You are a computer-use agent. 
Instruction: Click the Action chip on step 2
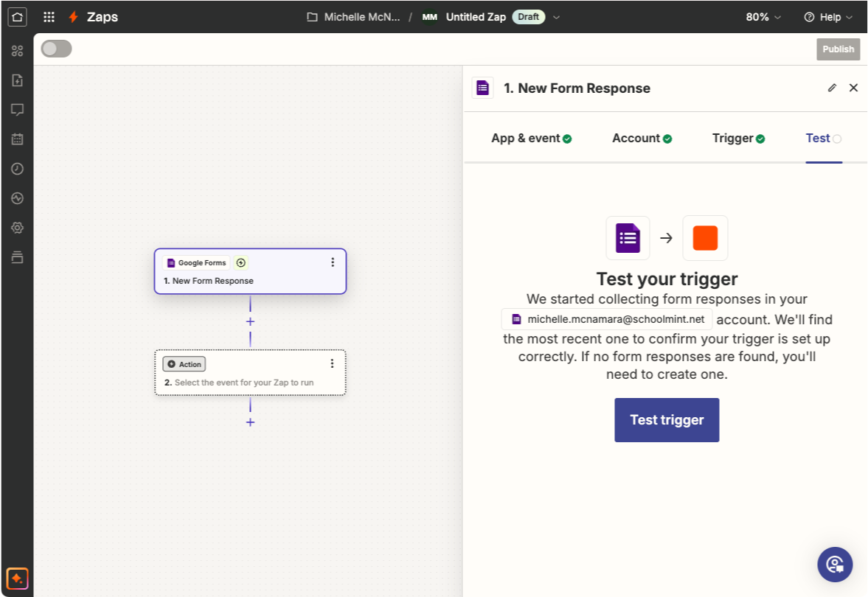[x=184, y=364]
